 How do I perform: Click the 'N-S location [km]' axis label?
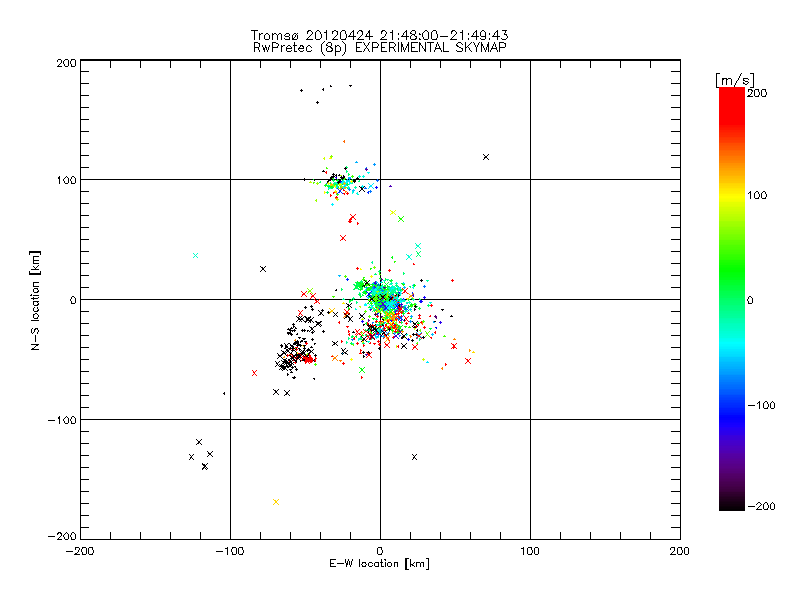tap(35, 301)
